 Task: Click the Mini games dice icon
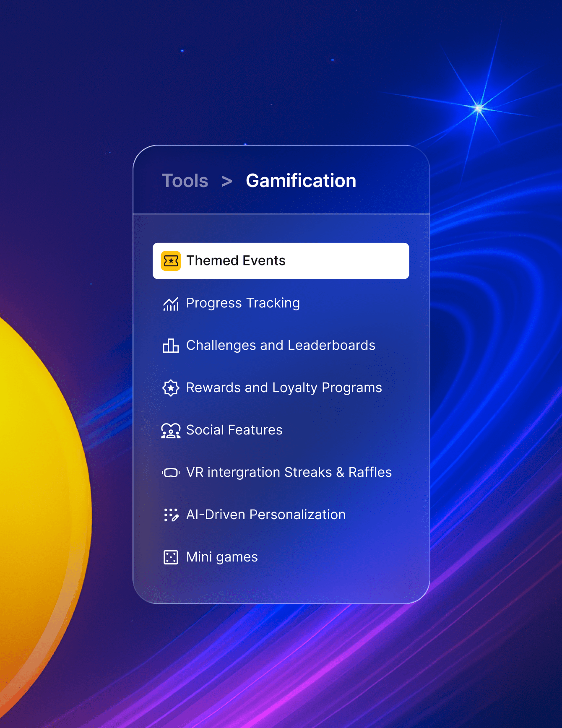[x=171, y=557]
